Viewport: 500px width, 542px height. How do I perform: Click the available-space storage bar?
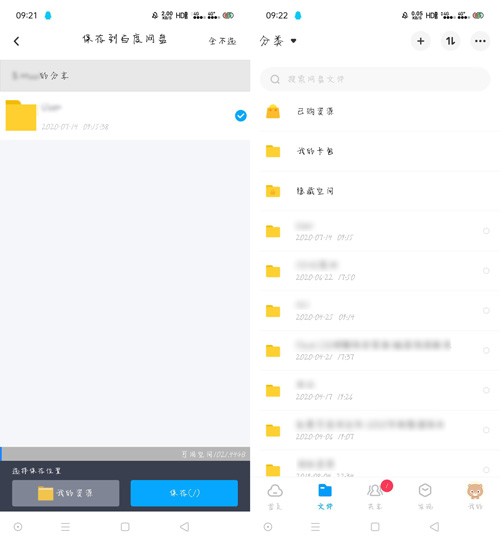click(125, 454)
